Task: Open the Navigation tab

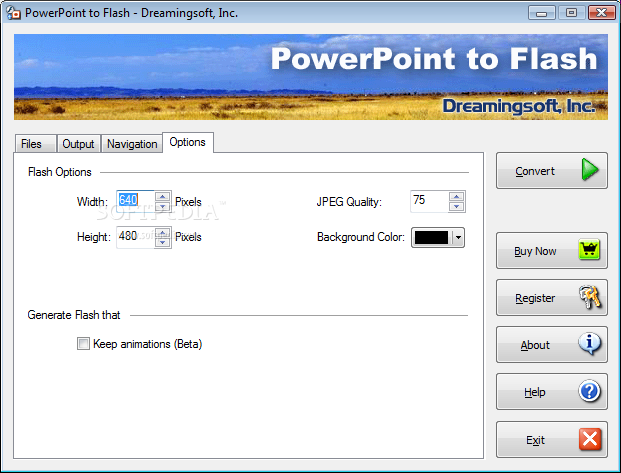Action: (x=132, y=143)
